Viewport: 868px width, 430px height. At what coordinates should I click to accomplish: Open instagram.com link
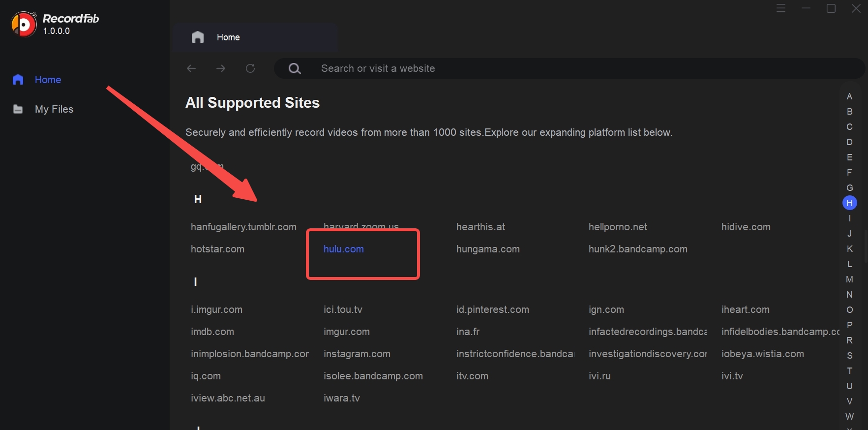click(357, 354)
